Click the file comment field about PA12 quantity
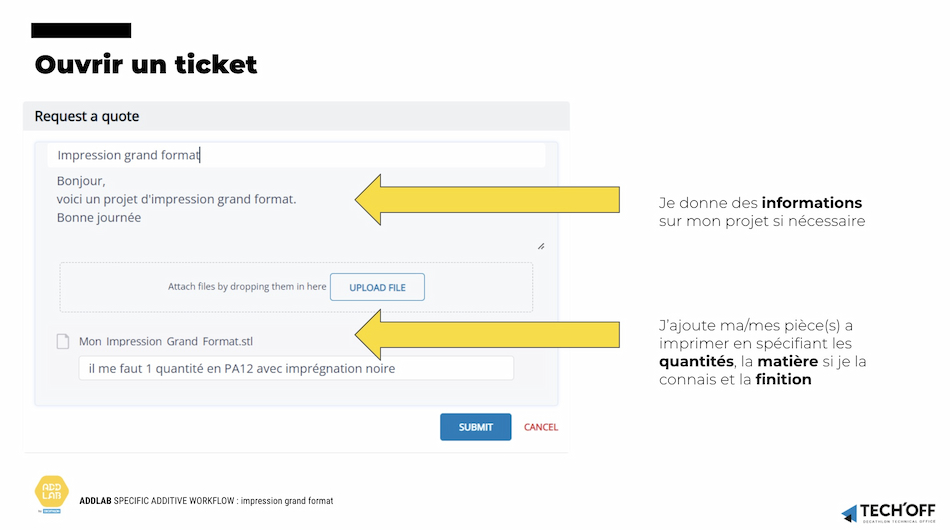 [296, 368]
